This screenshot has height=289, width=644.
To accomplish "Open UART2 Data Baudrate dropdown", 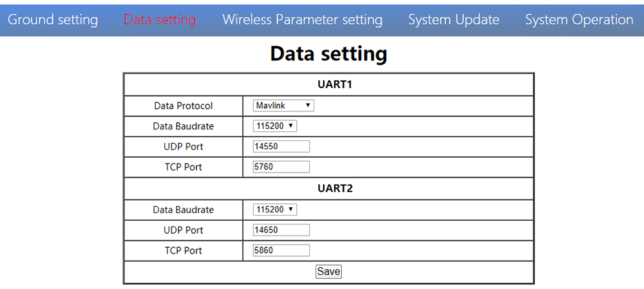I will pyautogui.click(x=275, y=210).
